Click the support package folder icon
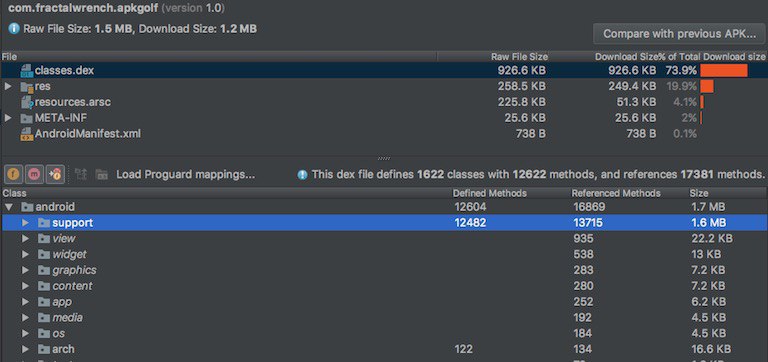The image size is (768, 362). pyautogui.click(x=44, y=223)
